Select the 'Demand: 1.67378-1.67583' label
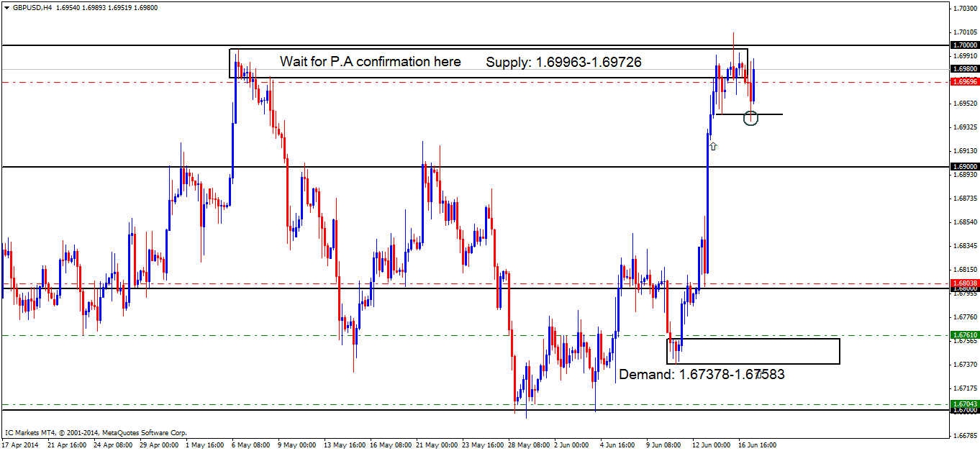 point(702,375)
